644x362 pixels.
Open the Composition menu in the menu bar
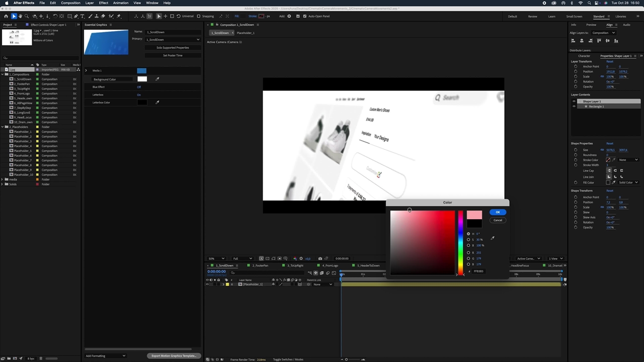70,3
